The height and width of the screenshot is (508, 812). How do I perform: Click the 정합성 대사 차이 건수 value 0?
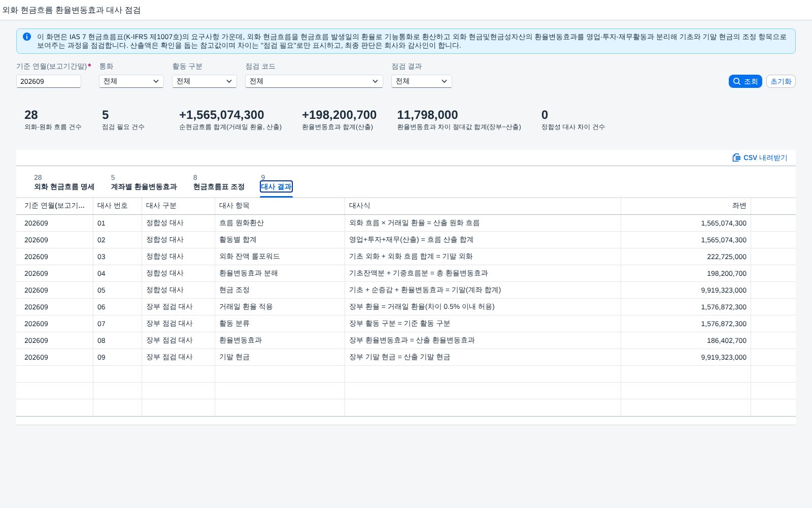click(x=545, y=115)
